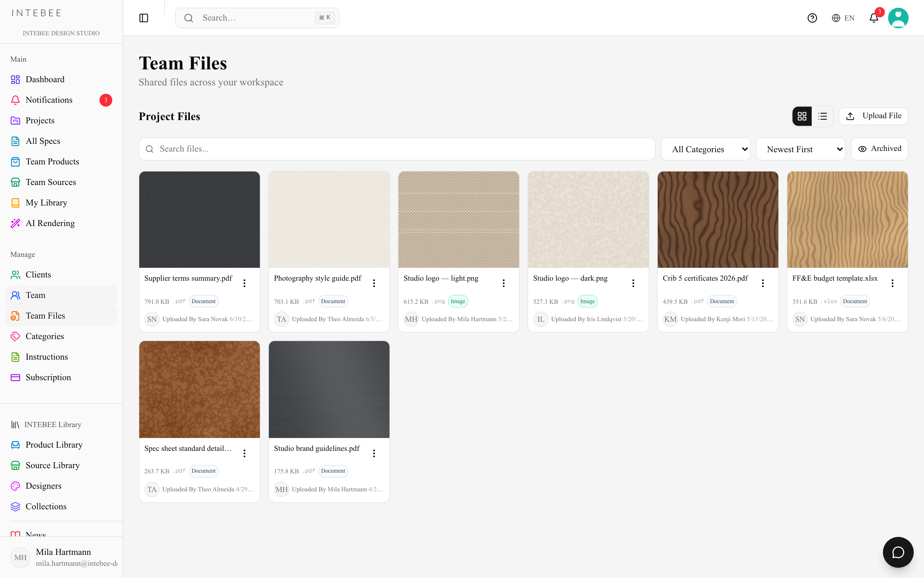Open options for Studio logo — dark.png

[633, 283]
